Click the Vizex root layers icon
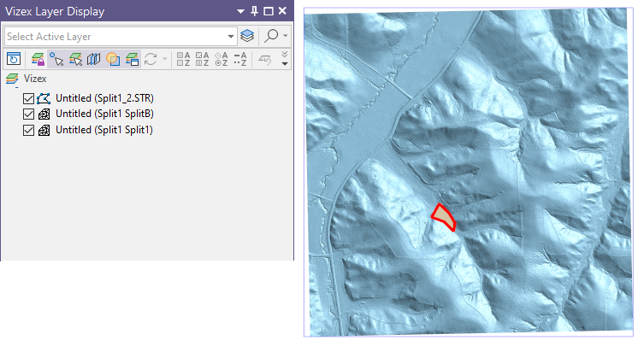This screenshot has width=644, height=346. 12,79
